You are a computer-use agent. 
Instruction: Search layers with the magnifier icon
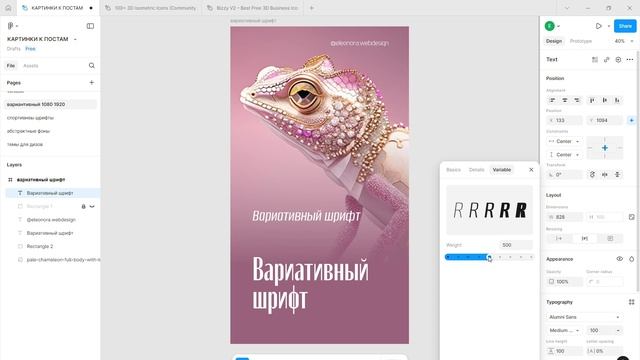click(92, 65)
